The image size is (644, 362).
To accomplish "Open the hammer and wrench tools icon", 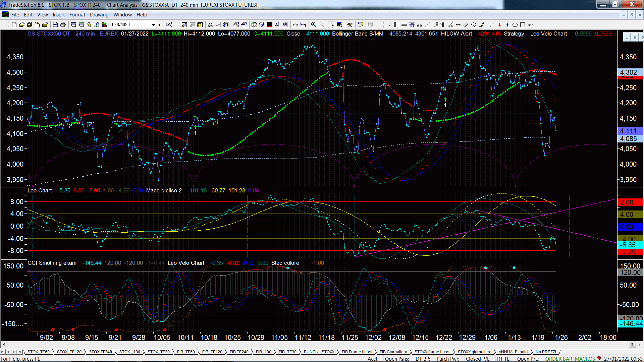I will 350,25.
